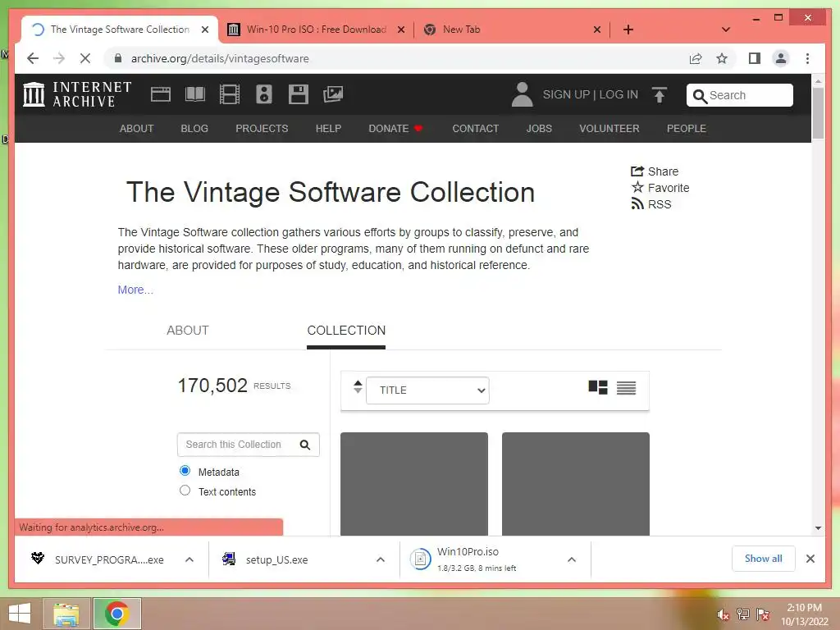The width and height of the screenshot is (840, 630).
Task: Open a new browser tab
Action: point(628,30)
